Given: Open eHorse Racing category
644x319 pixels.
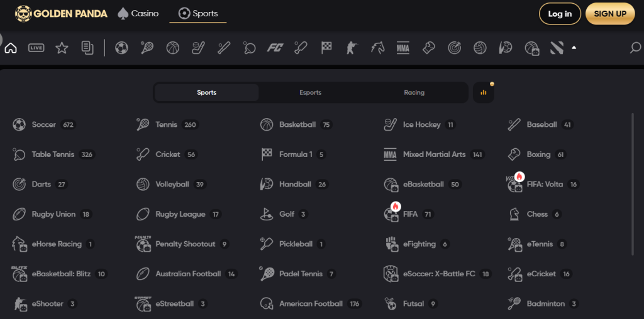Looking at the screenshot, I should click(x=53, y=244).
